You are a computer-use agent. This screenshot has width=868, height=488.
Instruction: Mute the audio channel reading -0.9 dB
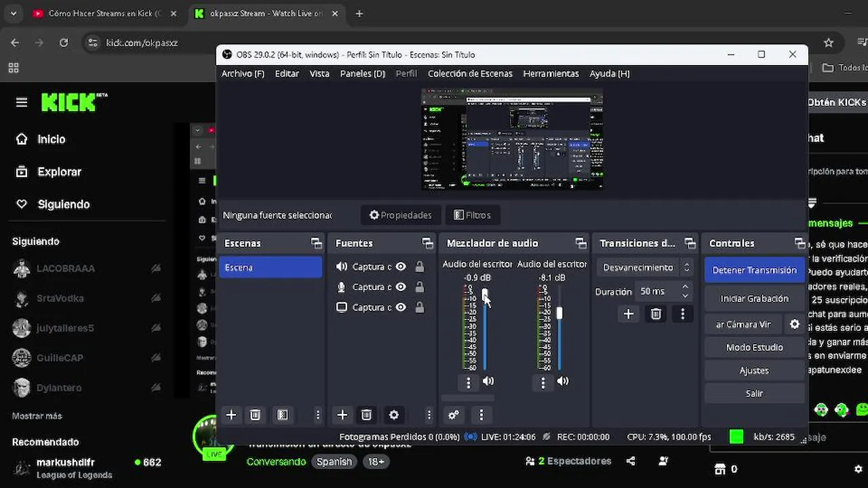[488, 382]
